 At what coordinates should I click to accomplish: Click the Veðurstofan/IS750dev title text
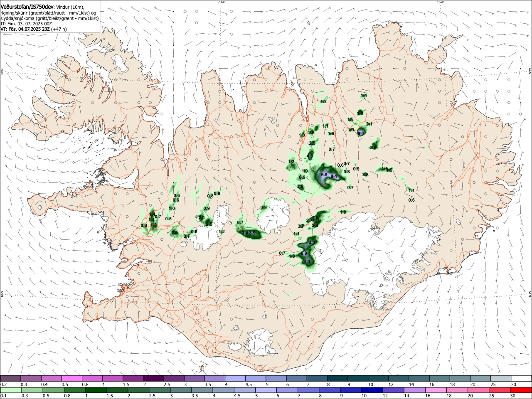(27, 6)
